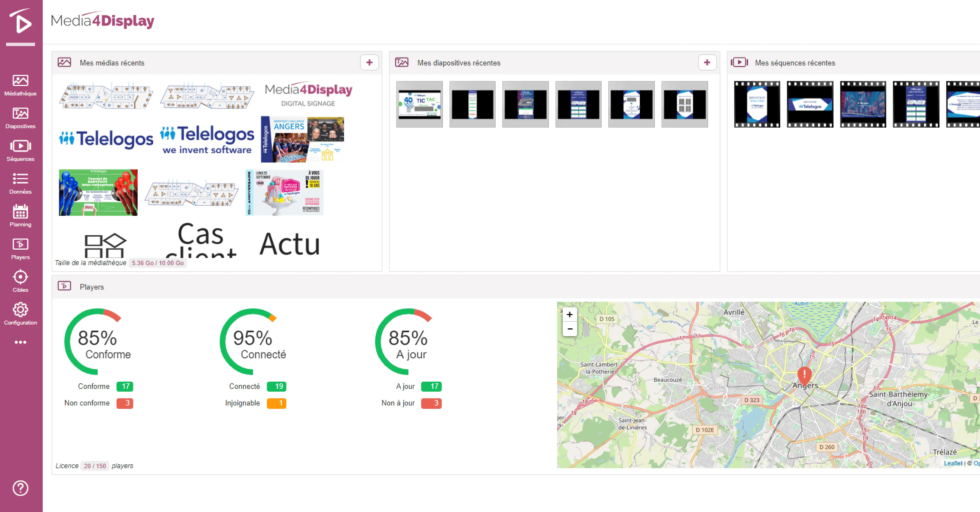Go to Séquences in the sidebar
The height and width of the screenshot is (512, 980).
pos(21,151)
